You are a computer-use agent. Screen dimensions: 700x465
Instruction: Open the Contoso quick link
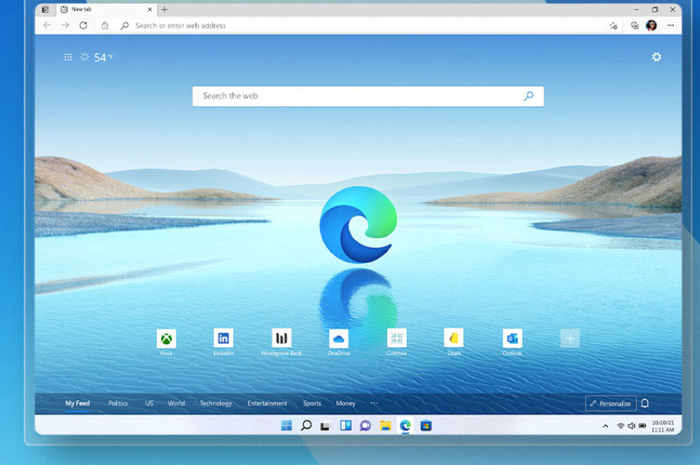tap(396, 342)
